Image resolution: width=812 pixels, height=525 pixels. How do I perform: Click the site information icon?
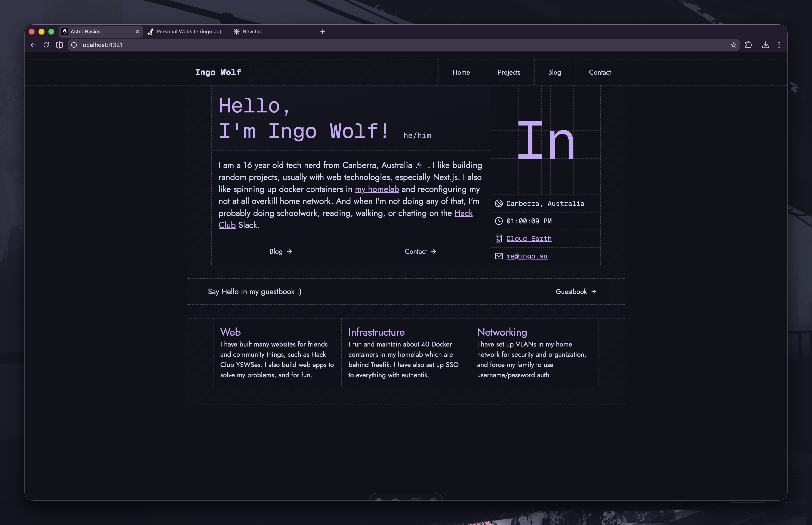pos(74,45)
